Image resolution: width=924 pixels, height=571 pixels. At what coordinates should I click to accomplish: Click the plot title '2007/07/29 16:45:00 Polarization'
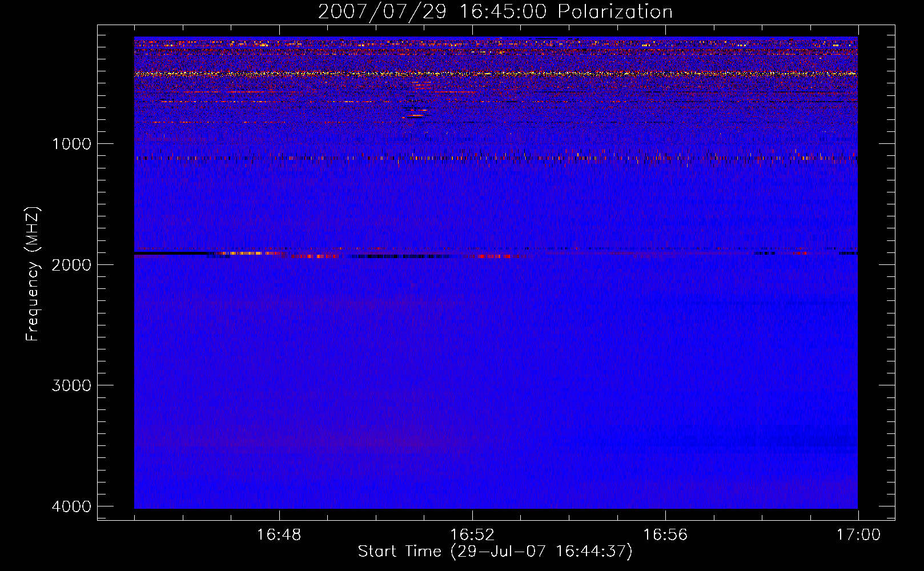point(495,12)
